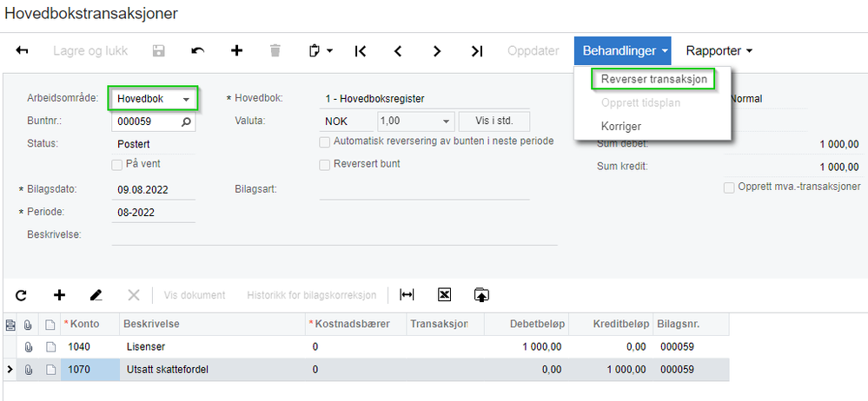Click the undo arrow icon

(x=197, y=51)
